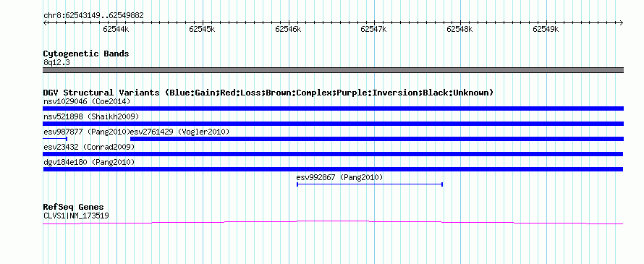Click the 62549k ruler tick label
Viewport: 644px width, 264px height.
(546, 29)
